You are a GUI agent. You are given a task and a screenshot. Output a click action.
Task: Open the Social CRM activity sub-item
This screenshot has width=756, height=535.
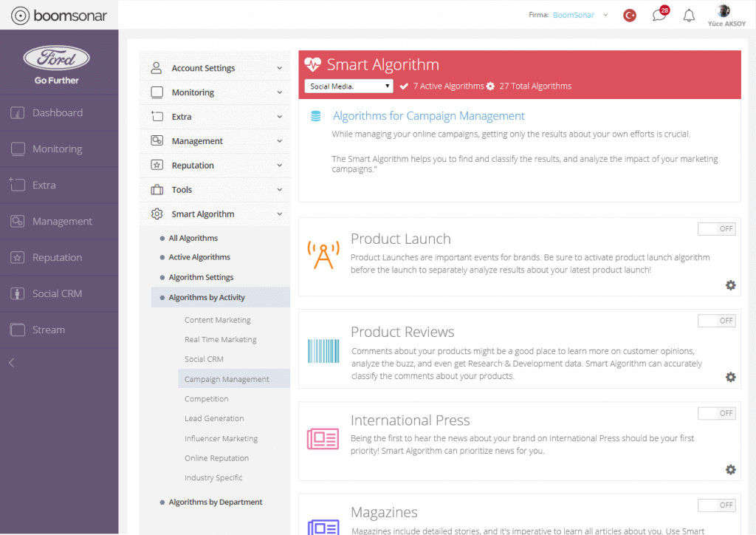(204, 359)
